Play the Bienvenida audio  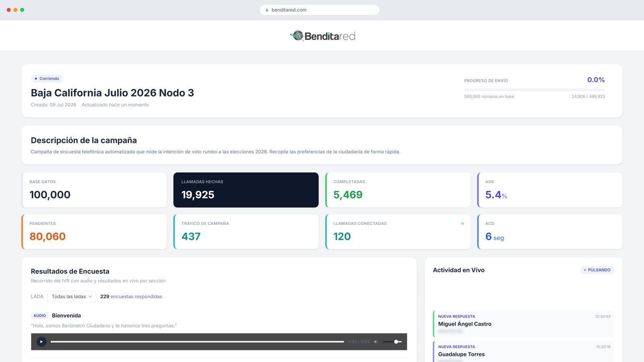coord(41,341)
